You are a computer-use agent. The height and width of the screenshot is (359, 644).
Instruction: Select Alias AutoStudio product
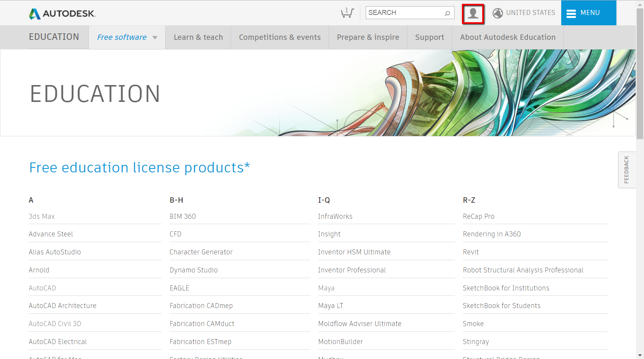(x=55, y=252)
